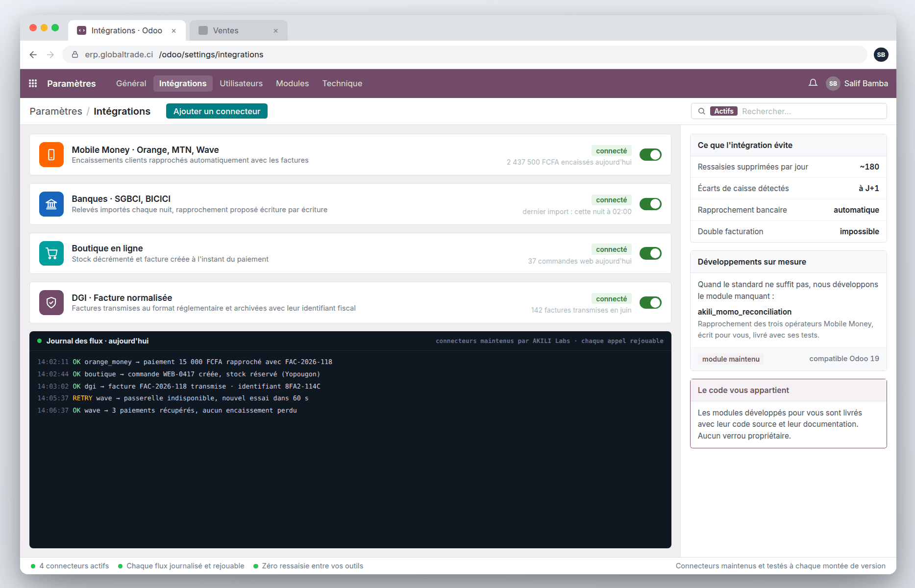The image size is (915, 588).
Task: Click the Banques blue bank icon
Action: 51,204
